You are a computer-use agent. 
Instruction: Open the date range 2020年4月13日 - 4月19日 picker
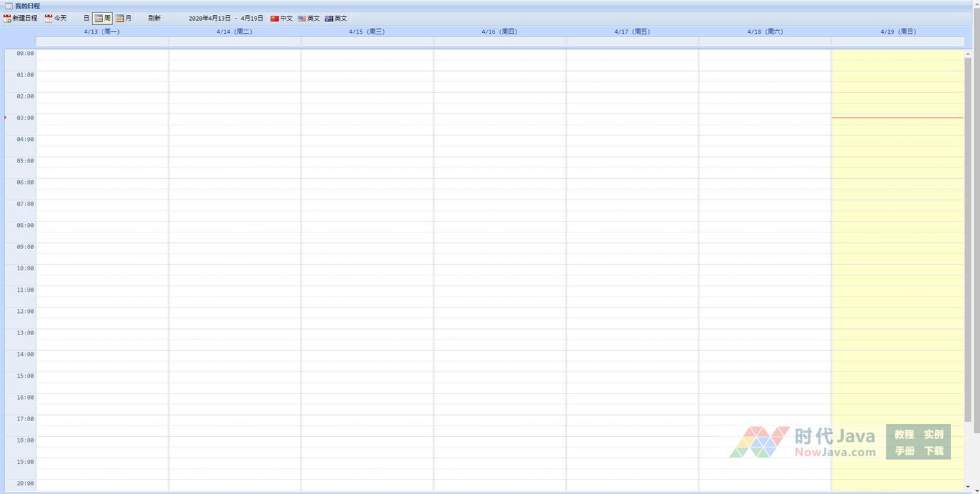coord(226,19)
